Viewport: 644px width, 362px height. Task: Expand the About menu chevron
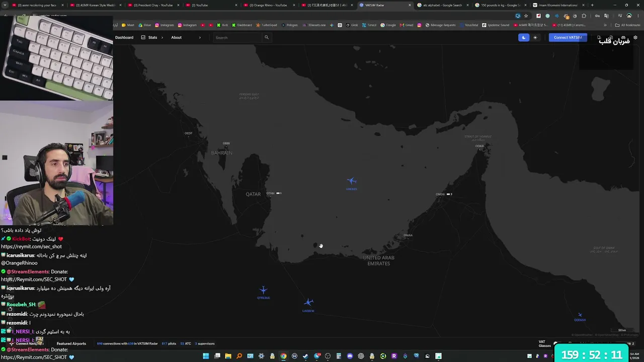point(200,37)
